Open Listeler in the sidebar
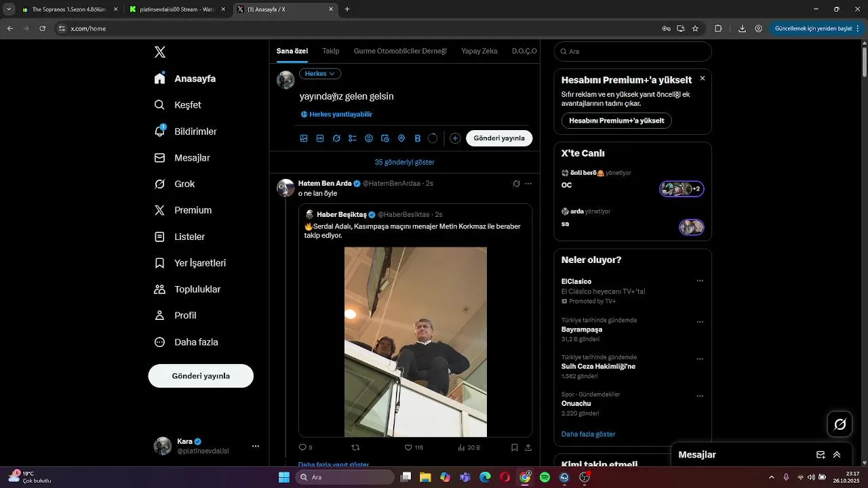868x488 pixels. click(179, 237)
